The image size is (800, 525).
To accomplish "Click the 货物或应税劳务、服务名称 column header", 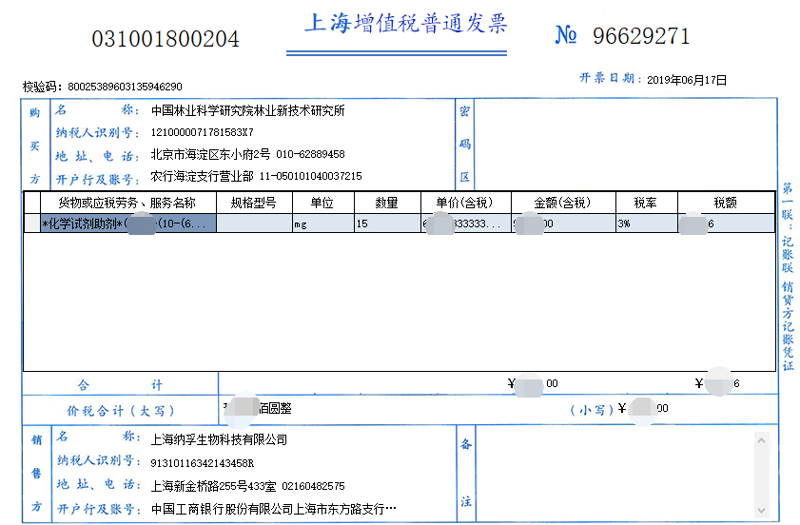I will [x=127, y=203].
